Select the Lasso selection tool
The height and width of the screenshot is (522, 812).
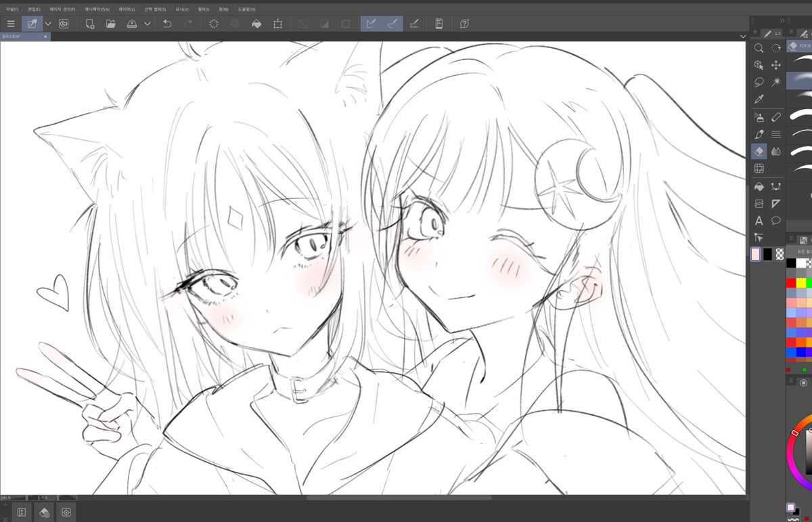[759, 82]
